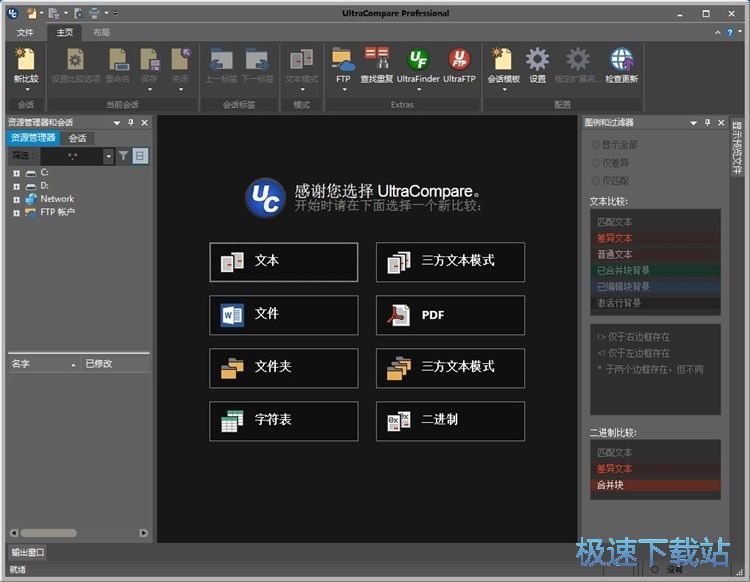Start a new 文件夹 (Folder) comparison
The image size is (750, 582).
pos(283,367)
